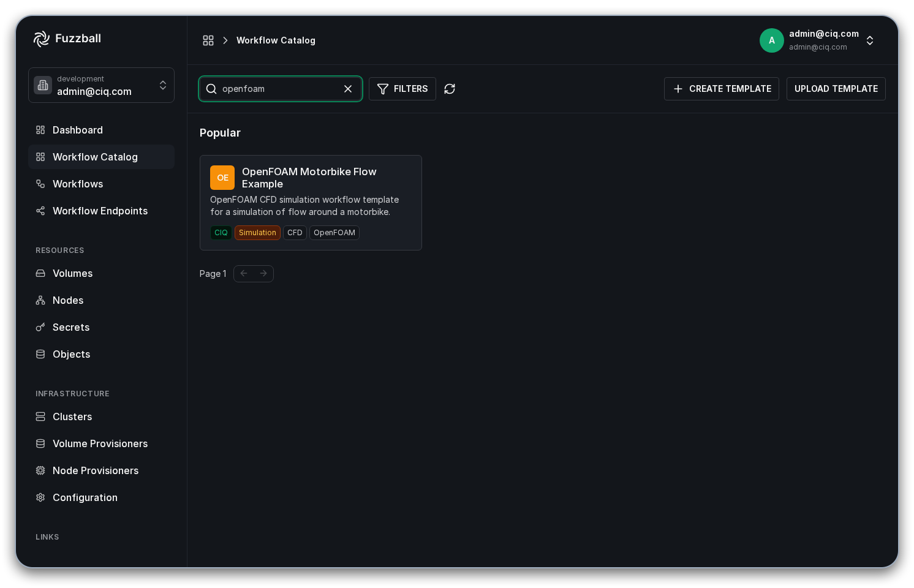Go to the Nodes page

[101, 300]
